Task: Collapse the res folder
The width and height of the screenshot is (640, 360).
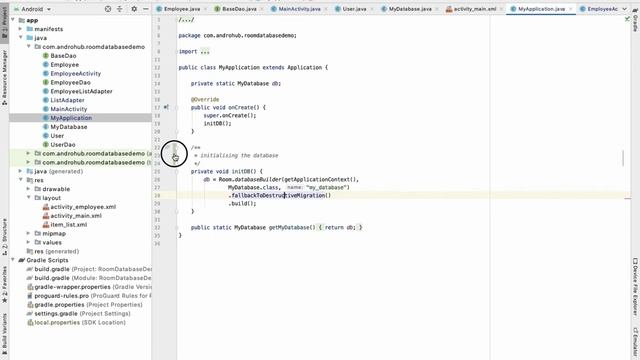Action: coord(20,180)
